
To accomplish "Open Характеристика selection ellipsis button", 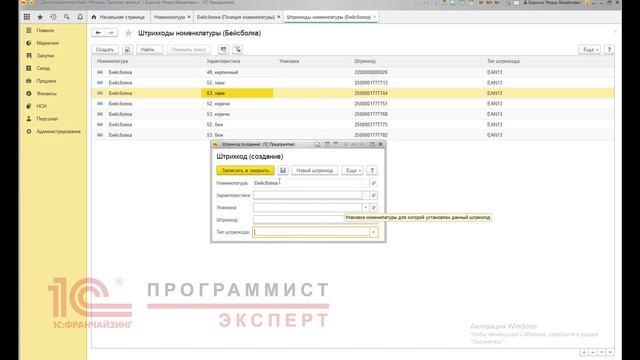I will tap(366, 196).
